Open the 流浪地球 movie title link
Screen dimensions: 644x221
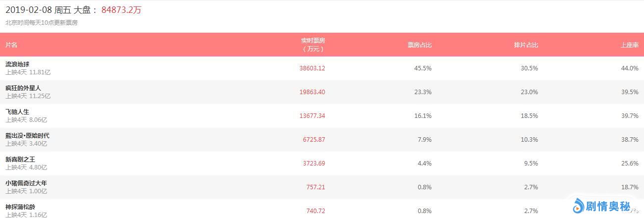(17, 64)
